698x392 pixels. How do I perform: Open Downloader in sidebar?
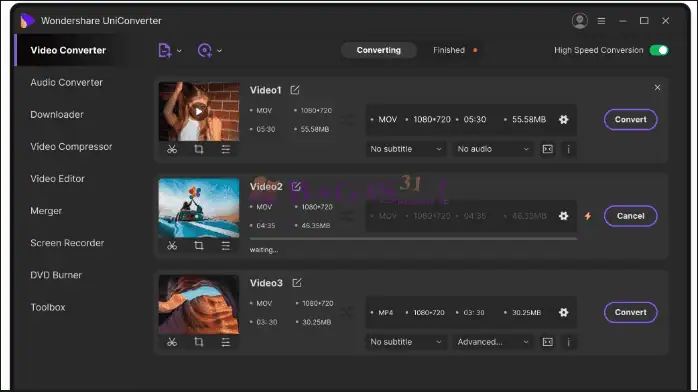coord(57,114)
